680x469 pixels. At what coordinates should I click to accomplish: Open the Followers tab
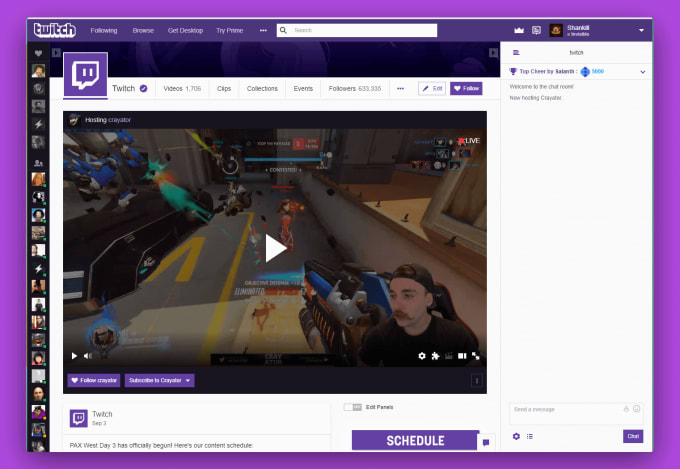click(355, 89)
